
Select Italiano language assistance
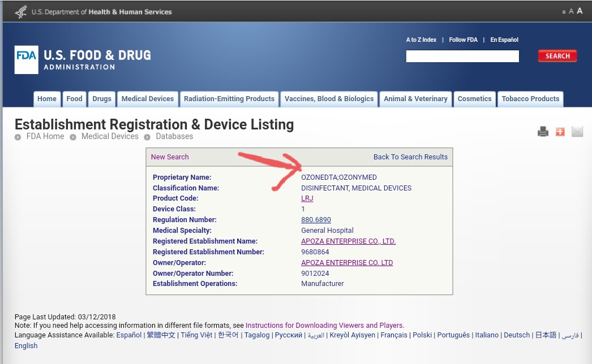487,335
